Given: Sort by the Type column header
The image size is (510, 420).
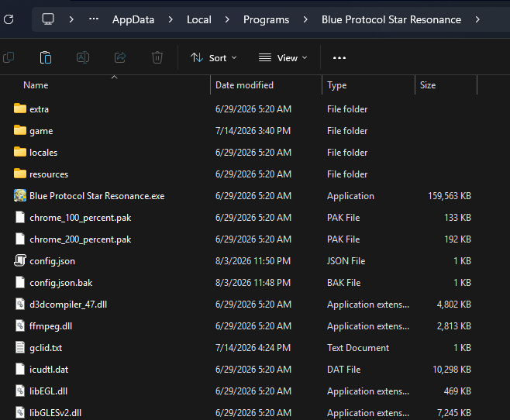Looking at the screenshot, I should [336, 85].
